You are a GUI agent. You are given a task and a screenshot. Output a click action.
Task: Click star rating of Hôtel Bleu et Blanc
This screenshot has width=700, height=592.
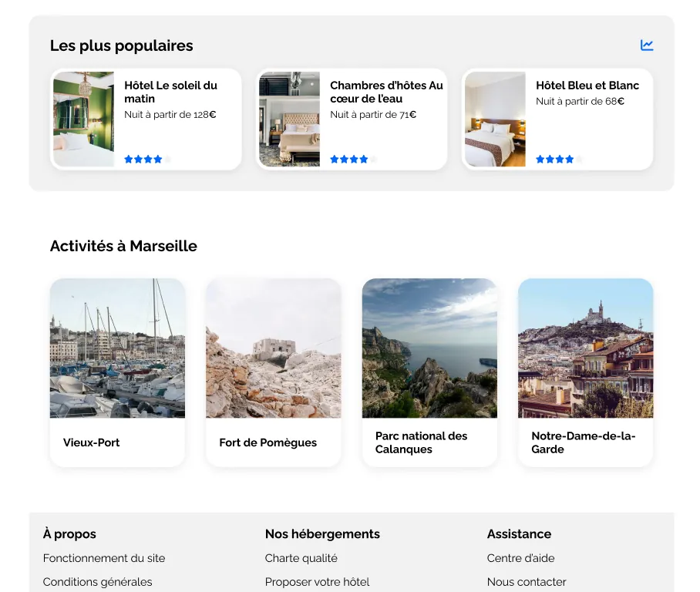(x=559, y=160)
